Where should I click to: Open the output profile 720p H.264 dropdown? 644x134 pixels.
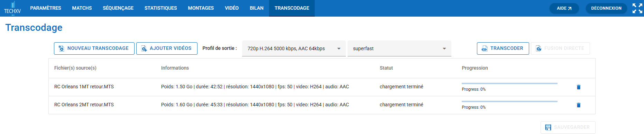[x=294, y=48]
